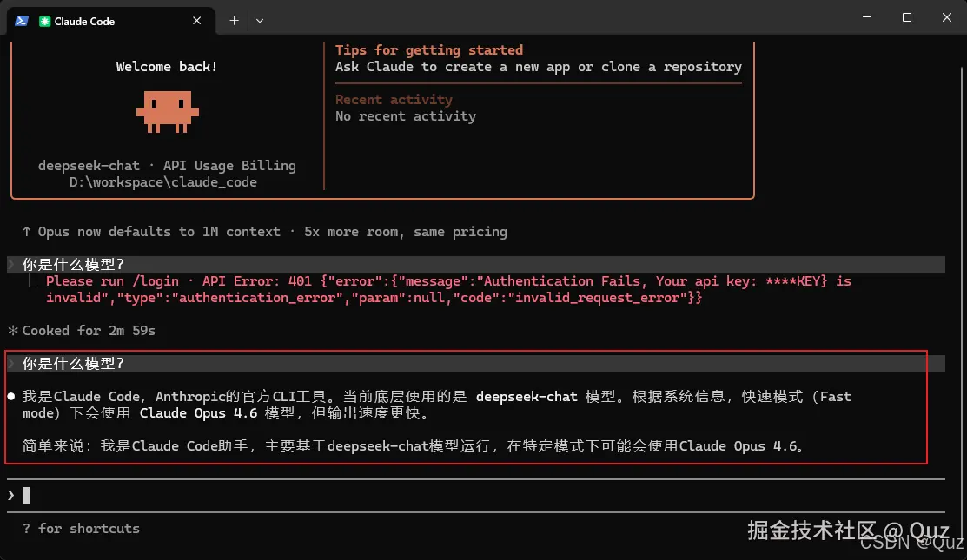
Task: Close the Claude Code tab
Action: [196, 21]
